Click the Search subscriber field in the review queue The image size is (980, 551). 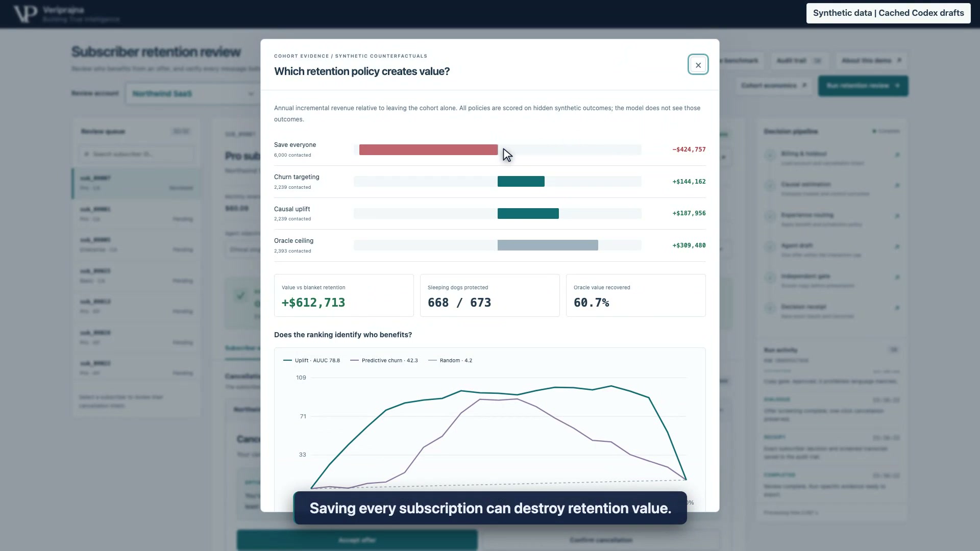137,154
